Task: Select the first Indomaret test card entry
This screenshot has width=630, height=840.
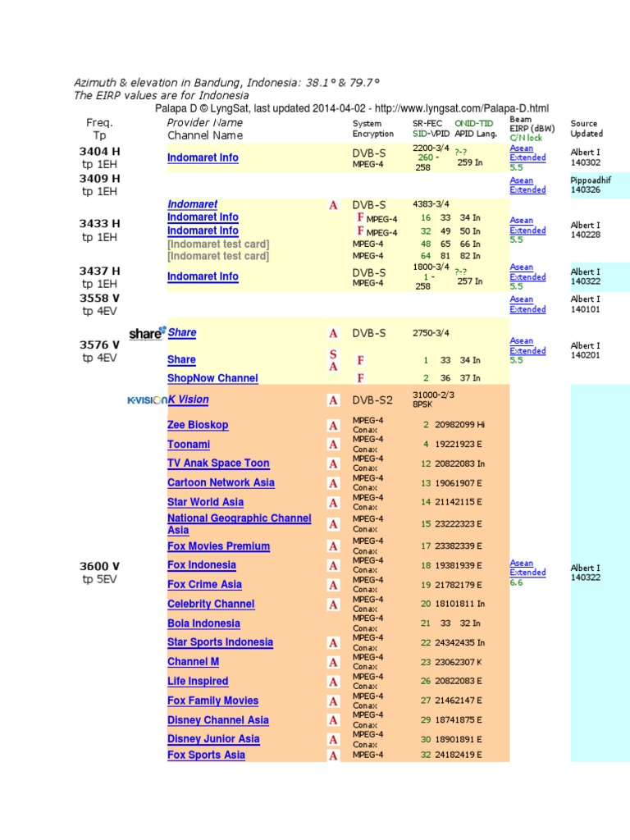Action: 218,244
